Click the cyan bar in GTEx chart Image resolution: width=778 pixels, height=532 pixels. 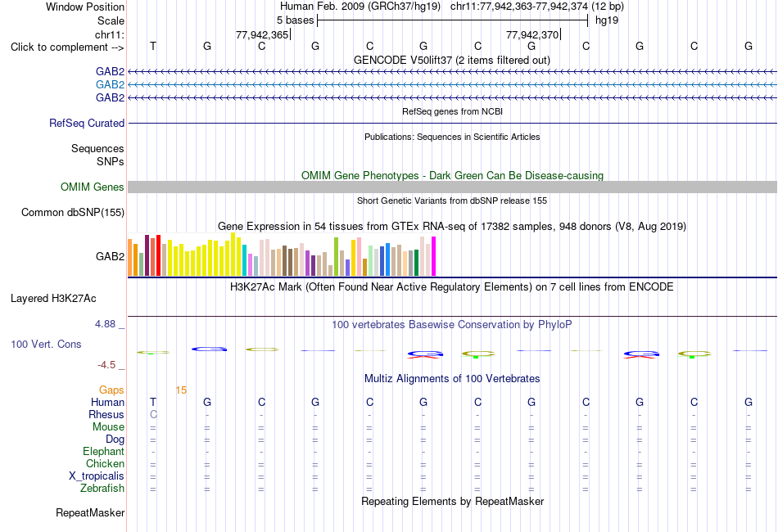coord(245,260)
